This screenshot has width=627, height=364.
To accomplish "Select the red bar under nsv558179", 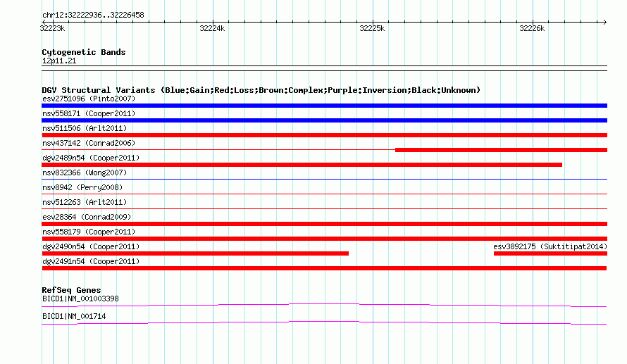I will point(324,239).
